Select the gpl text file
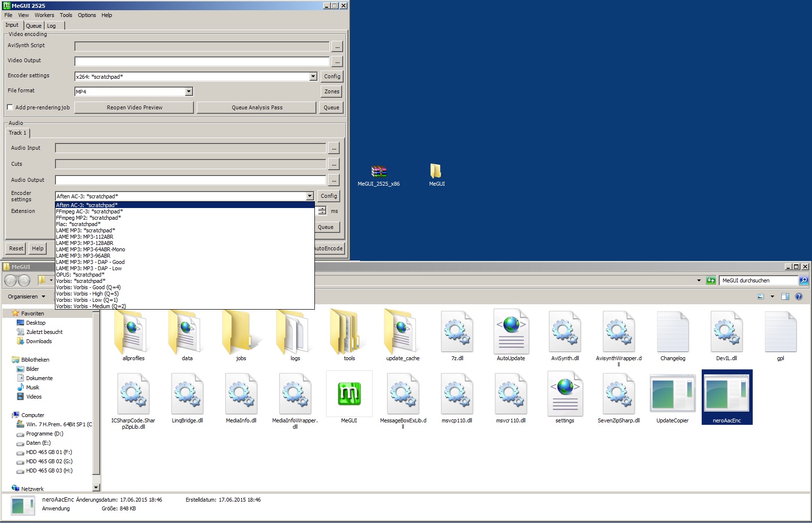 coord(780,335)
